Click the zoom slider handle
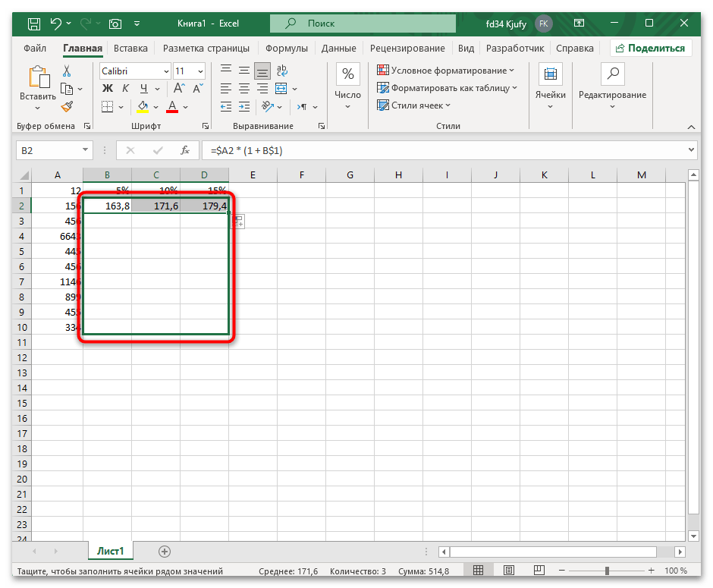This screenshot has height=588, width=713. tap(607, 571)
